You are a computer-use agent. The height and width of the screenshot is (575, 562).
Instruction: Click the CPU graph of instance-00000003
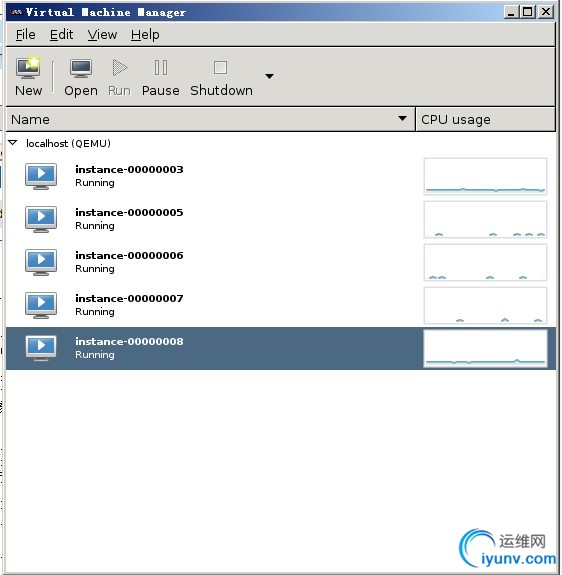tap(485, 176)
